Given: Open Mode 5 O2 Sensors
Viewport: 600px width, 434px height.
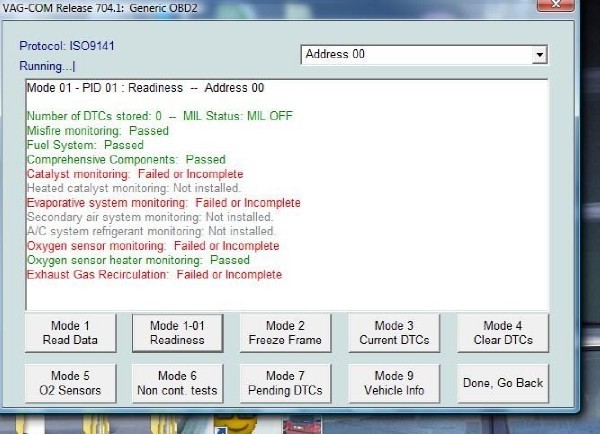Looking at the screenshot, I should coord(70,383).
